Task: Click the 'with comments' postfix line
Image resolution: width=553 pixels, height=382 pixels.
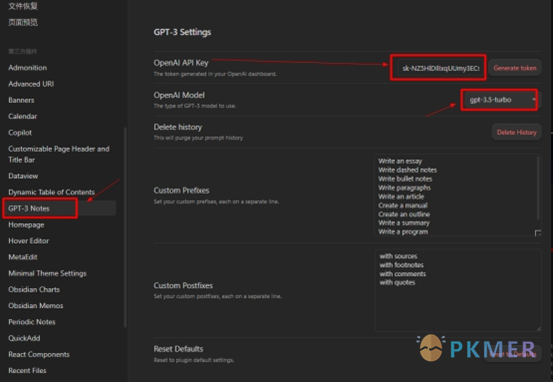Action: coord(402,274)
